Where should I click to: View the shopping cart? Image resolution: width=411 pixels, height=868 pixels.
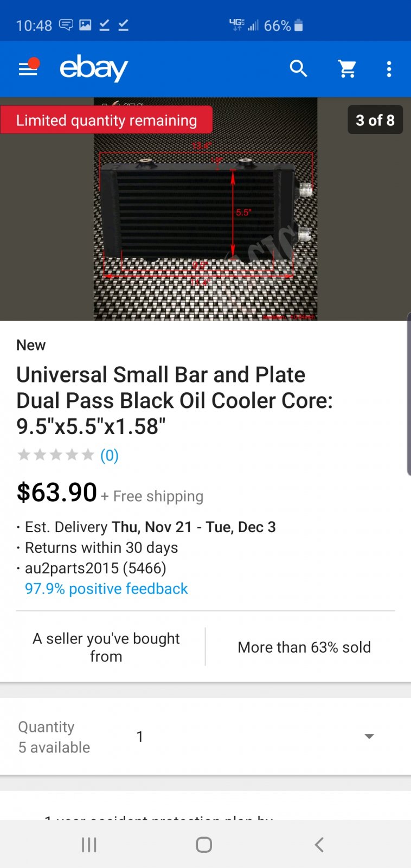click(x=347, y=69)
